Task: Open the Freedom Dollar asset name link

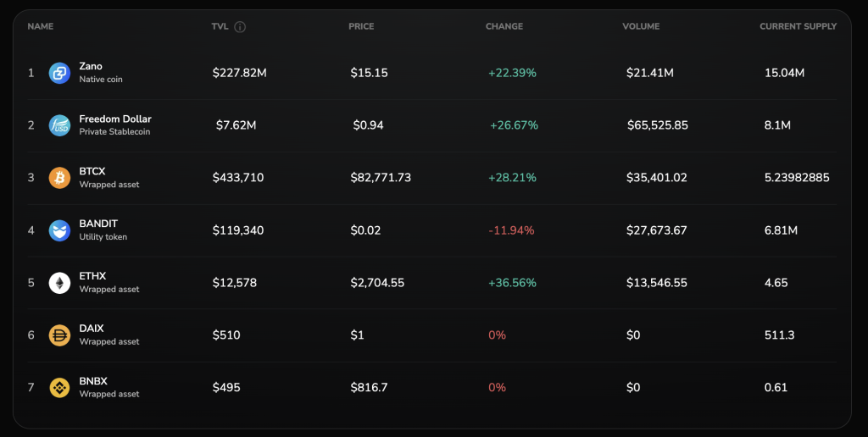Action: [x=115, y=119]
